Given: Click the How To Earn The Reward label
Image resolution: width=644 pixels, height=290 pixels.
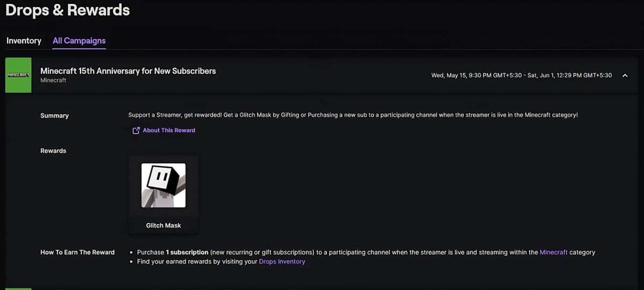Looking at the screenshot, I should click(77, 252).
